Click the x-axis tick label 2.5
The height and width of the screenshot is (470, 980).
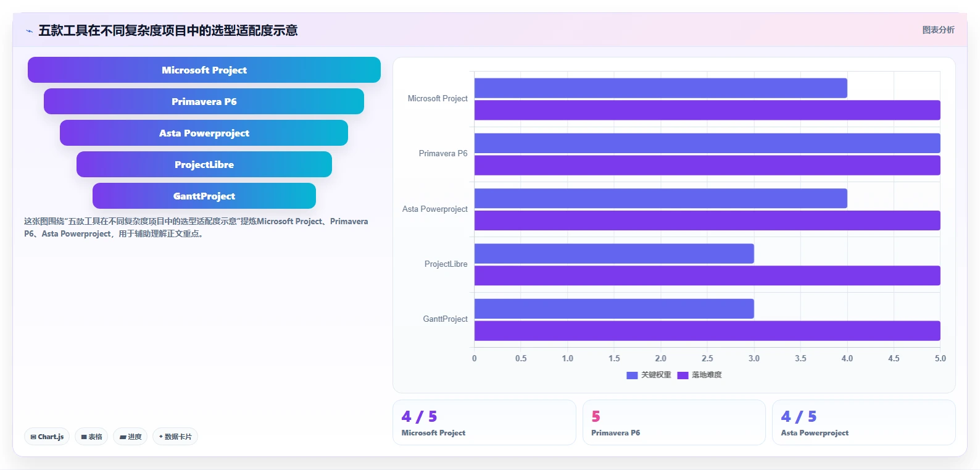click(x=707, y=358)
